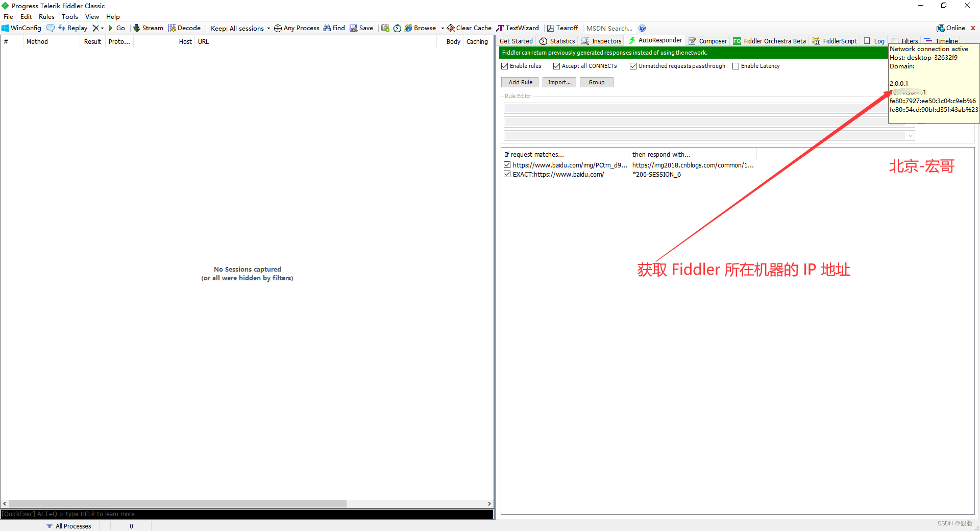The height and width of the screenshot is (531, 980).
Task: Uncheck the EXACT:https://www.baidu.com/ rule checkbox
Action: pyautogui.click(x=507, y=174)
